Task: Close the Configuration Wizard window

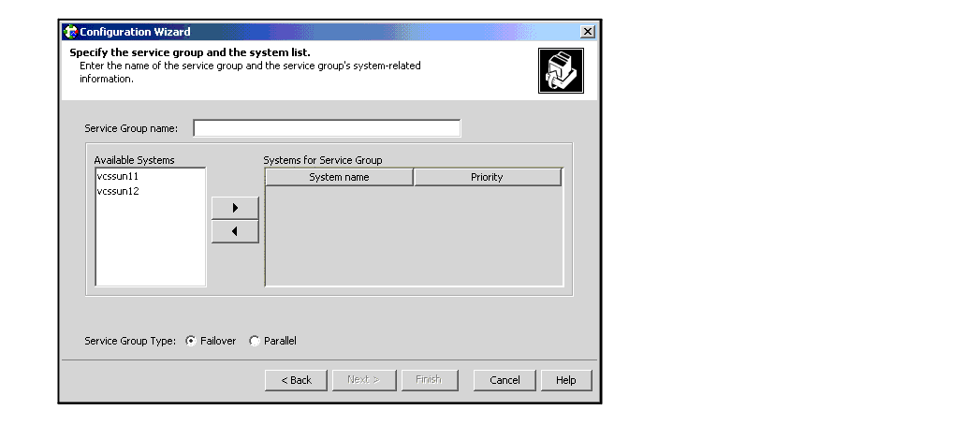Action: [x=587, y=32]
